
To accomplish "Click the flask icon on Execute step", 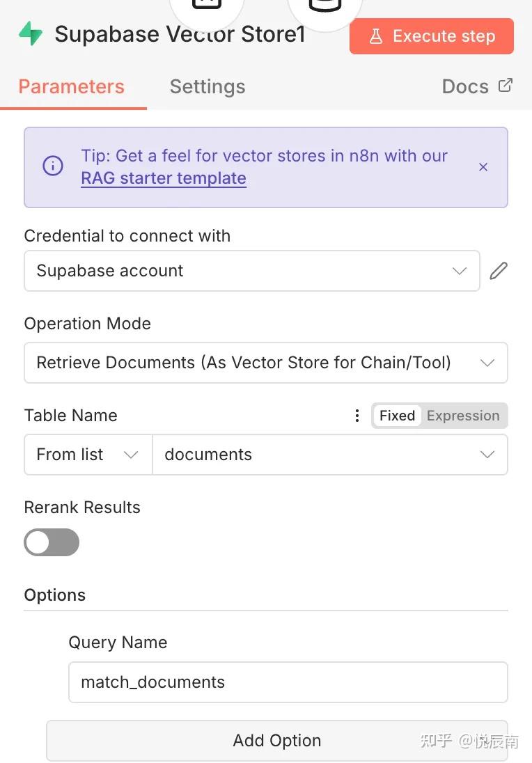I will 376,36.
